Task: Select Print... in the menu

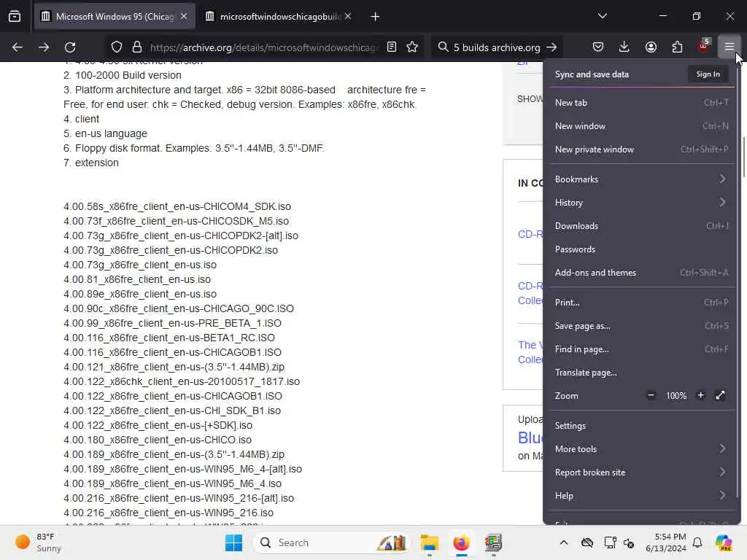Action: pos(641,303)
